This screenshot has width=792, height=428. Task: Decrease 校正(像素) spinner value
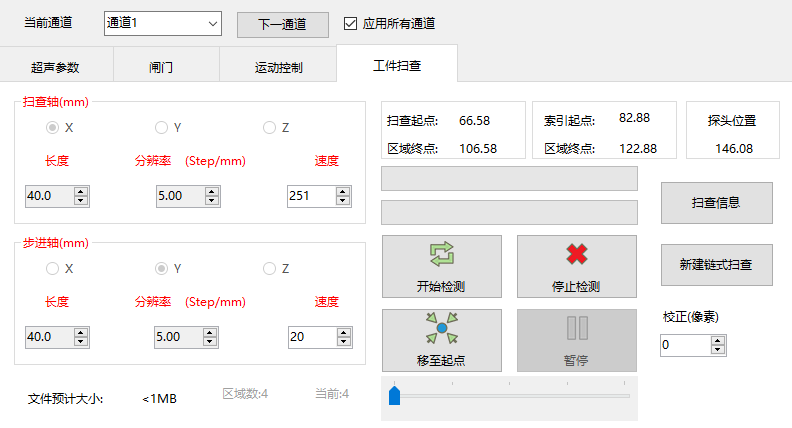point(717,350)
